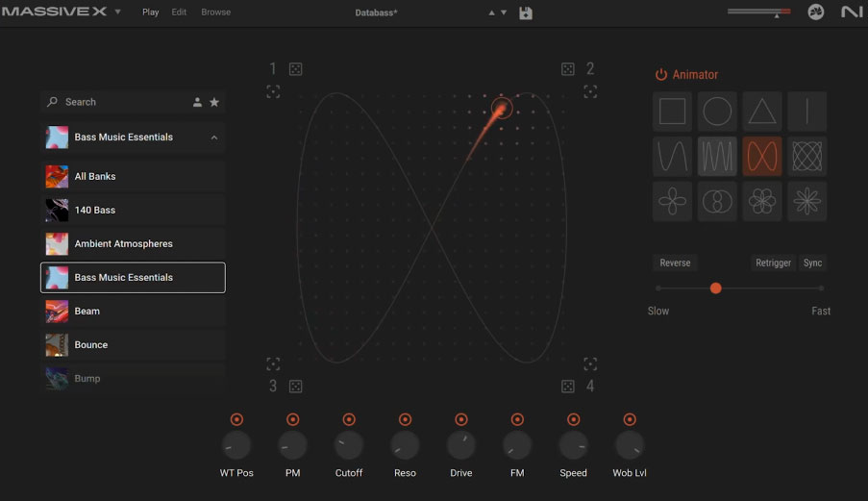Click the Databass* preset name

coord(377,13)
